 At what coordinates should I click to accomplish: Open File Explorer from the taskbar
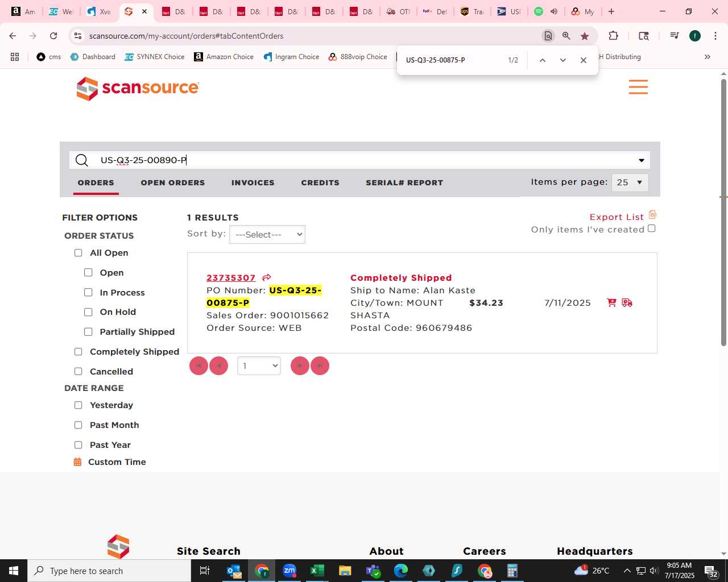coord(345,571)
